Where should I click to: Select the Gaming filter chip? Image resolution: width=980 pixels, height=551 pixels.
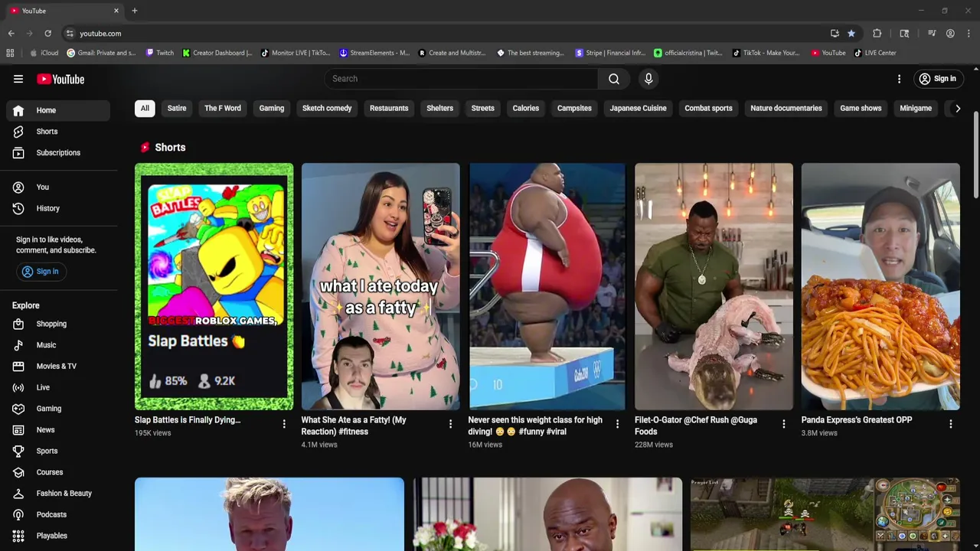272,109
